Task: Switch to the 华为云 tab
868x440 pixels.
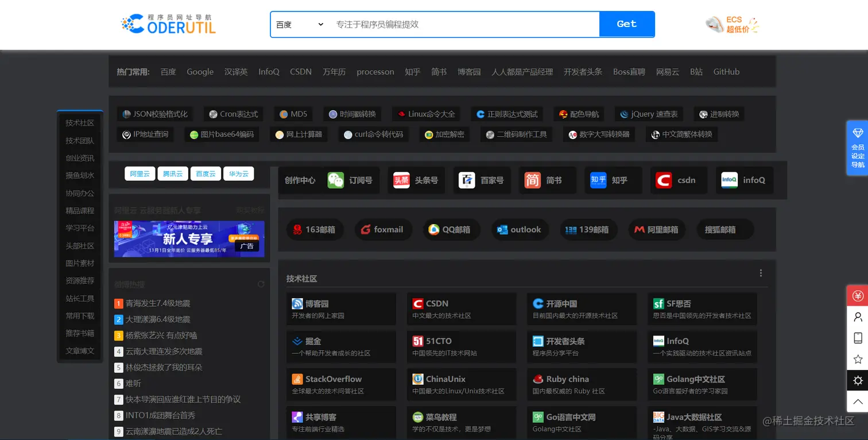Action: coord(239,173)
